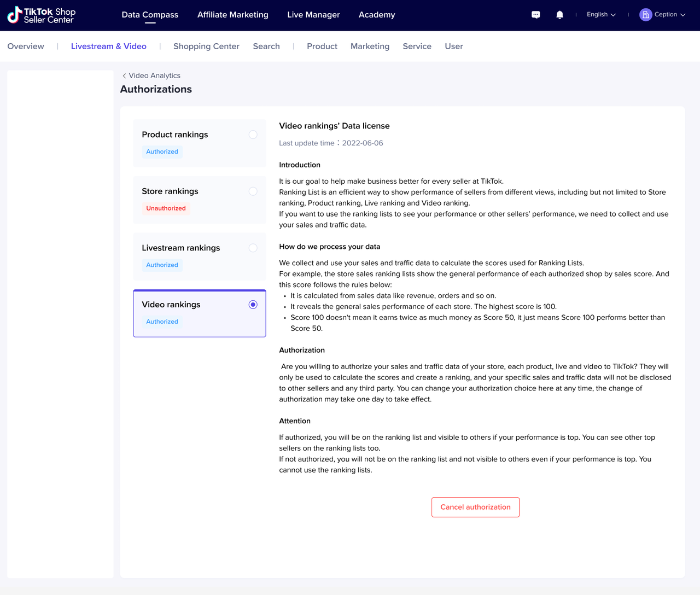Go to Affiliate Marketing
Viewport: 700px width, 595px height.
tap(233, 15)
